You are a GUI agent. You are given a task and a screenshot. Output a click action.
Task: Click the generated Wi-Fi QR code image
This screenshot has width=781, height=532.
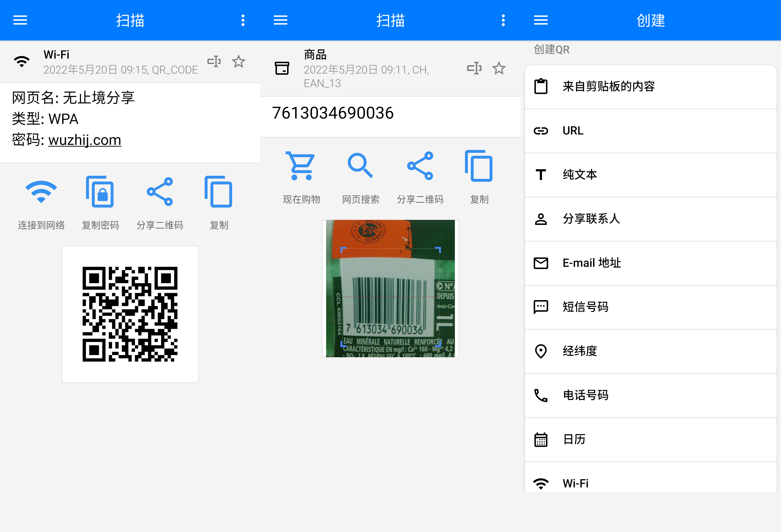pyautogui.click(x=130, y=314)
